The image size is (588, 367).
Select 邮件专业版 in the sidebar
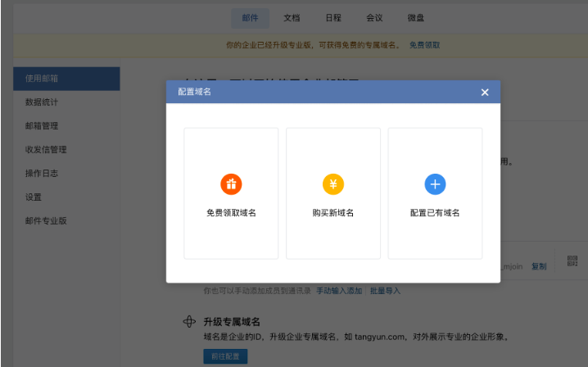(x=46, y=221)
